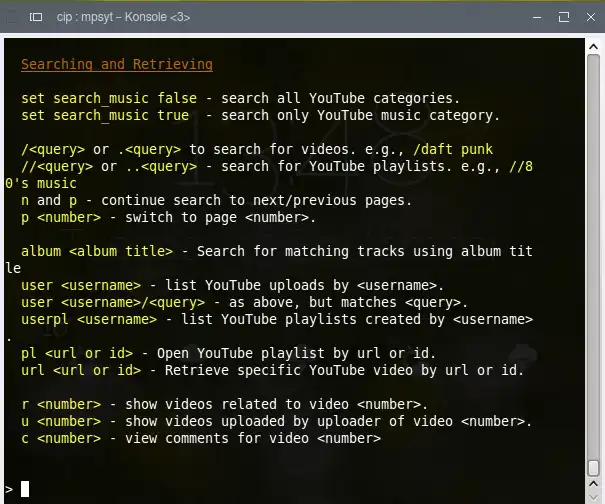Image resolution: width=605 pixels, height=504 pixels.
Task: Click the scrollbar up arrow at the top
Action: [593, 47]
